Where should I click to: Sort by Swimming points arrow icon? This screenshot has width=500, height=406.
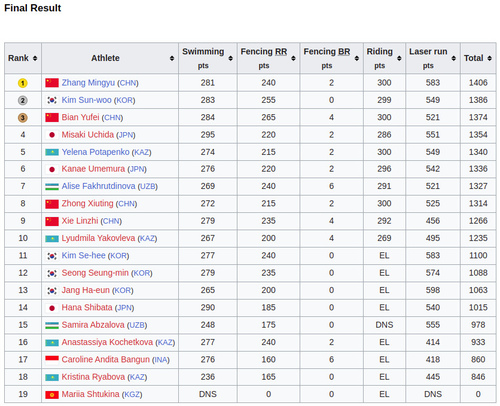[x=230, y=58]
